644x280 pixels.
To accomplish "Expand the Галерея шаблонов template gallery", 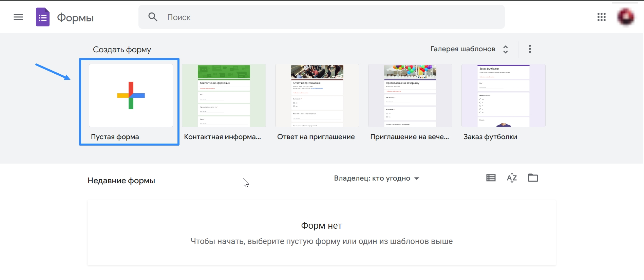I will pyautogui.click(x=469, y=49).
